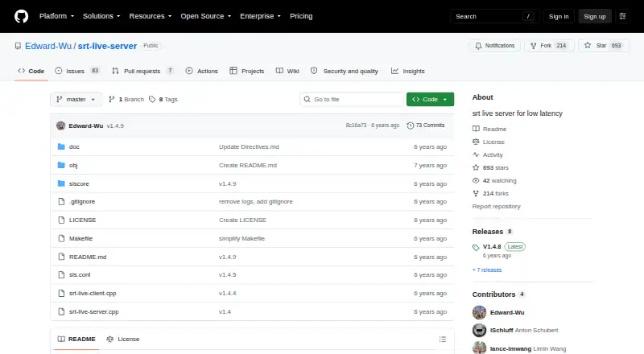
Task: View the 693 stars link
Action: [x=490, y=167]
